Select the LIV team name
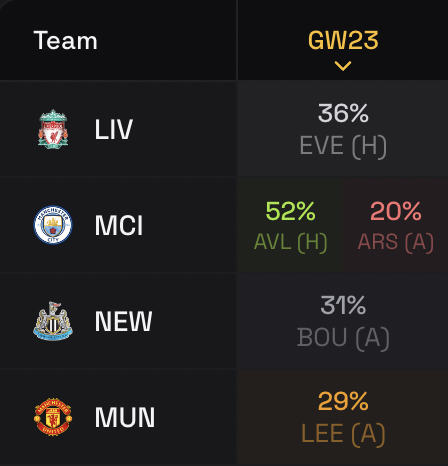The height and width of the screenshot is (466, 448). click(x=114, y=129)
